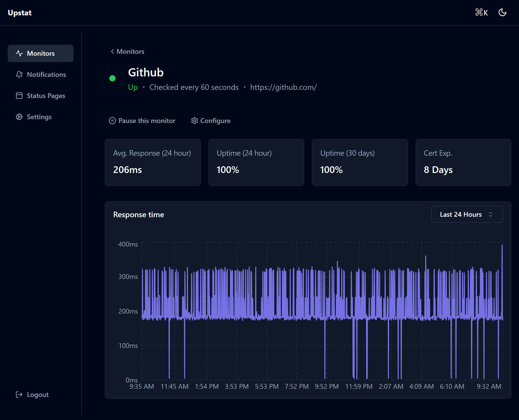519x420 pixels.
Task: Click the pause circle icon
Action: 112,121
